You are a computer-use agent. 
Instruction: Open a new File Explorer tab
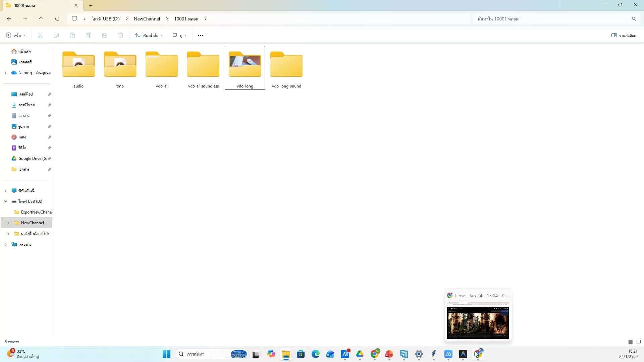91,5
